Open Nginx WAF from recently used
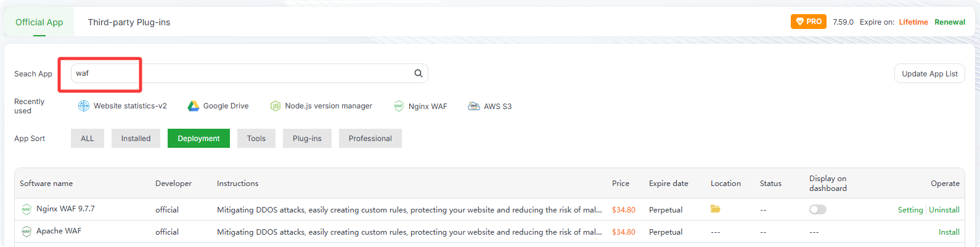Screen dimensions: 980x247 [x=420, y=106]
